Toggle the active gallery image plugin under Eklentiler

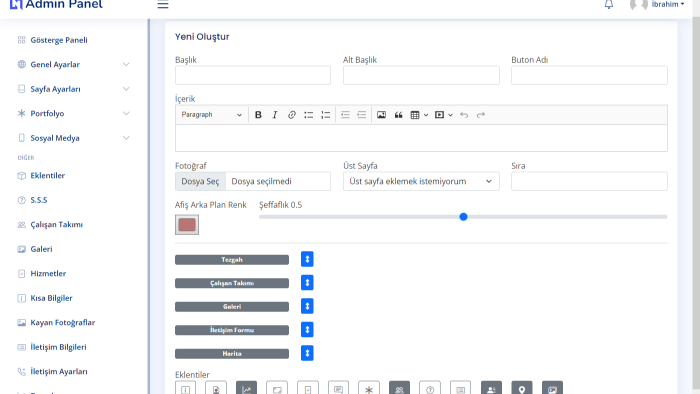tap(552, 388)
